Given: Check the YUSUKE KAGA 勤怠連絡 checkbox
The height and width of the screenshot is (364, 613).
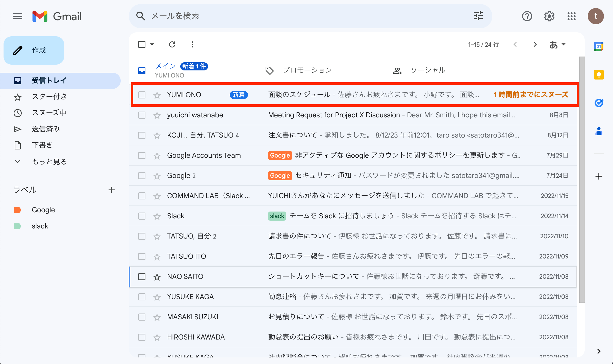Looking at the screenshot, I should (142, 297).
